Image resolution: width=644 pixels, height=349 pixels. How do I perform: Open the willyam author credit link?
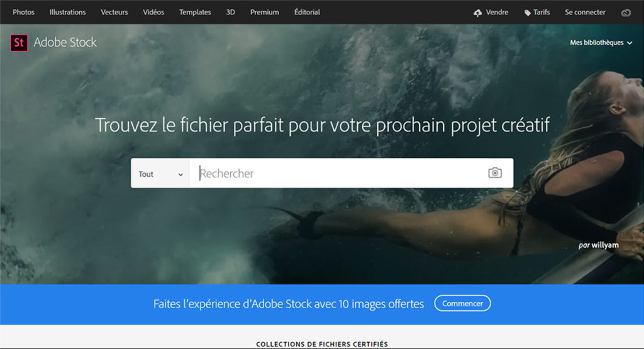pos(605,245)
